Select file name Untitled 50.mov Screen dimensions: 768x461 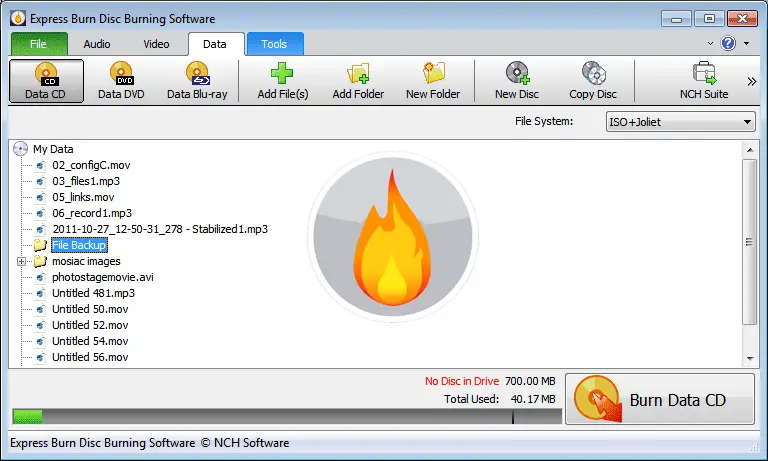click(90, 309)
